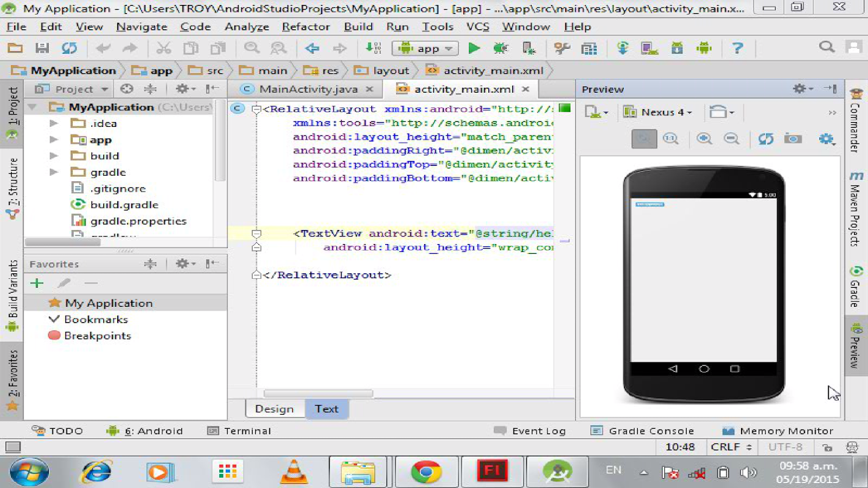Switch to the Design editor view
This screenshot has height=488, width=868.
tap(274, 409)
